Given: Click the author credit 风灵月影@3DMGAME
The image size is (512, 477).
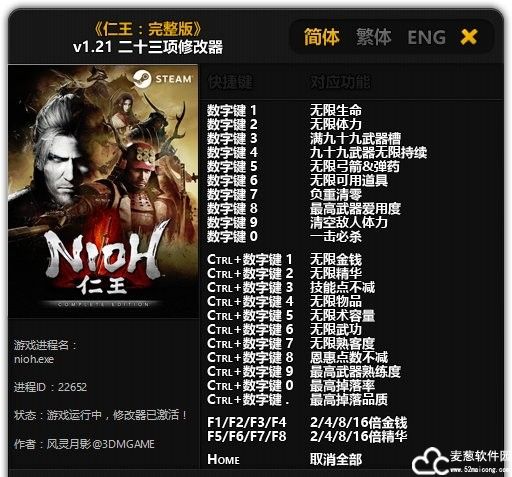Looking at the screenshot, I should 100,444.
